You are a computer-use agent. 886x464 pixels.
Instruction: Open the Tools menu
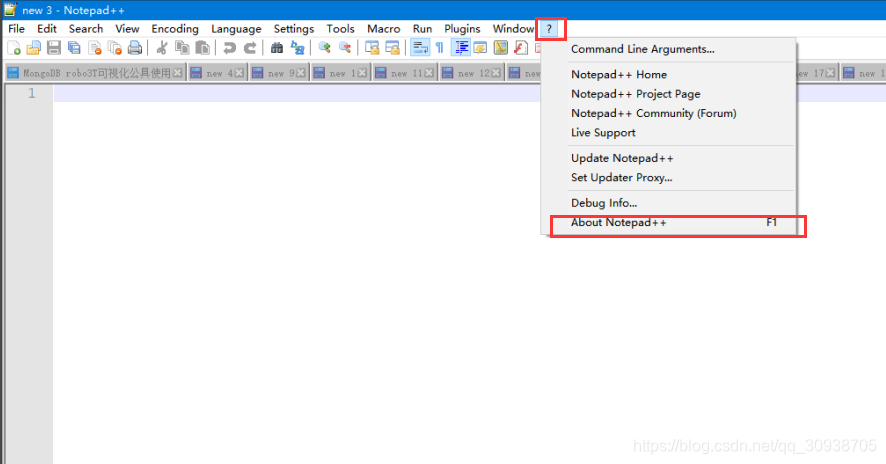click(340, 29)
